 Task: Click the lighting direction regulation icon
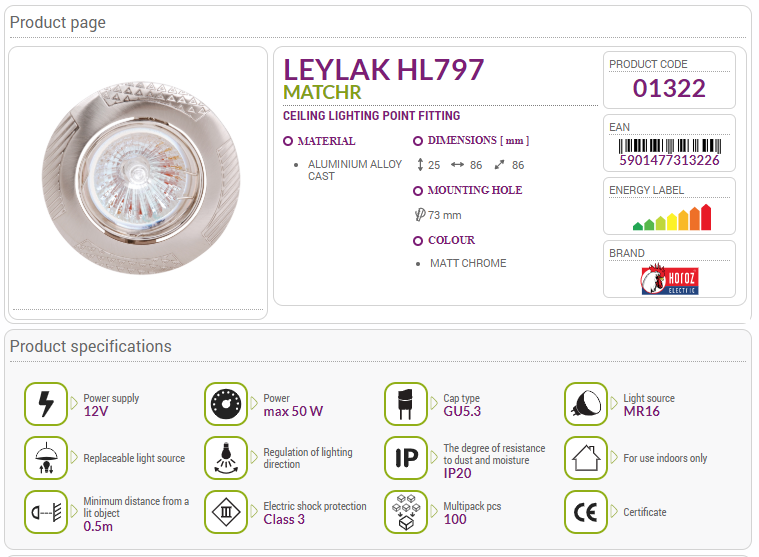click(x=226, y=458)
